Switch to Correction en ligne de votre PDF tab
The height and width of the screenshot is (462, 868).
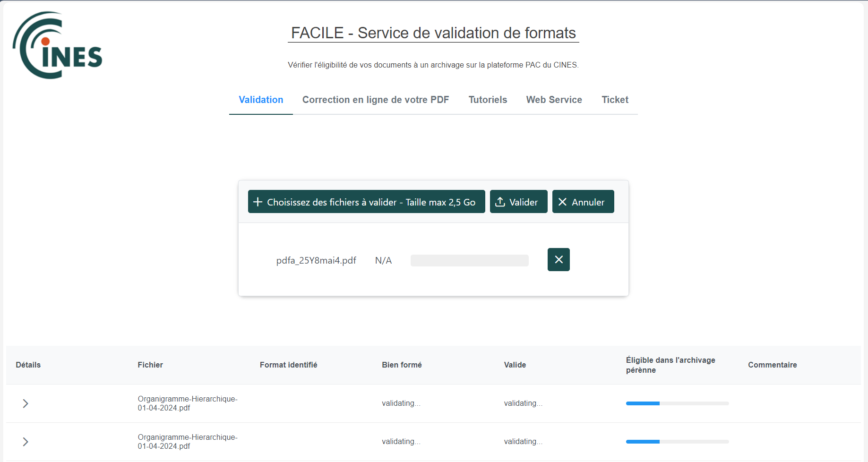coord(376,100)
